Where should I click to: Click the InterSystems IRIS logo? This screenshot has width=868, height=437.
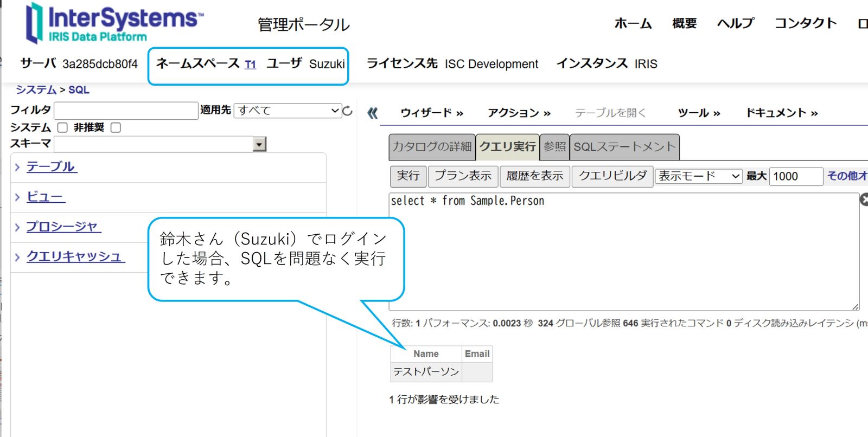pos(114,23)
